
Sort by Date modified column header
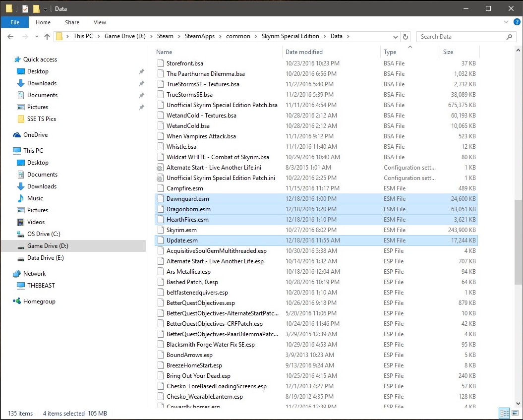304,52
